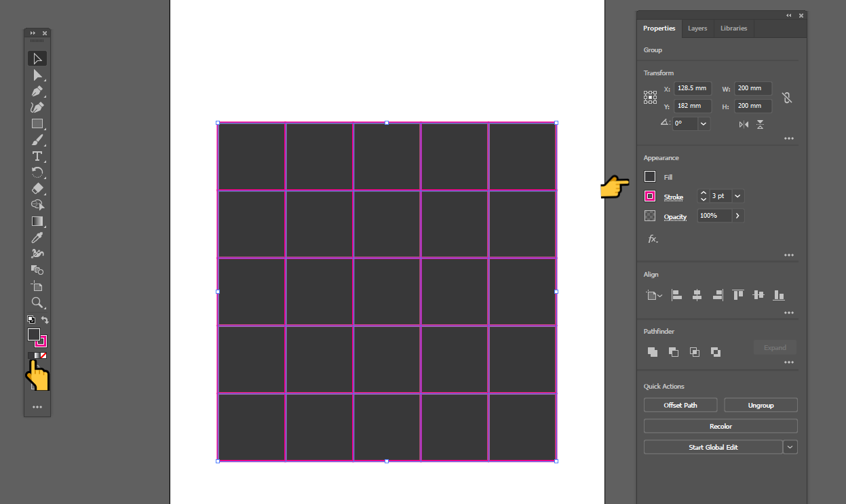Click the Ungroup button

click(x=761, y=405)
